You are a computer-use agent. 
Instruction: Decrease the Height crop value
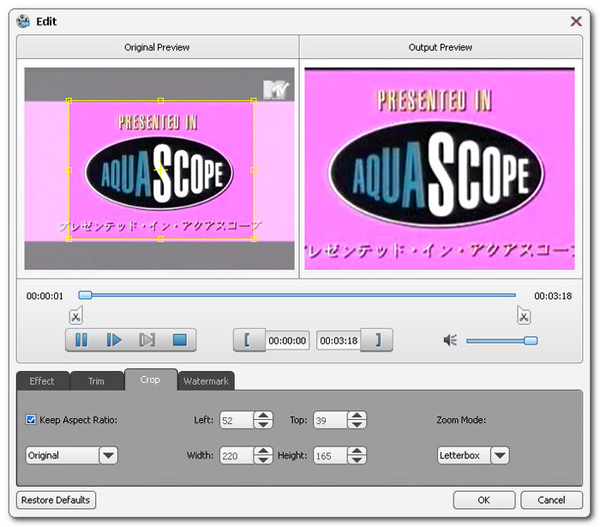(357, 460)
